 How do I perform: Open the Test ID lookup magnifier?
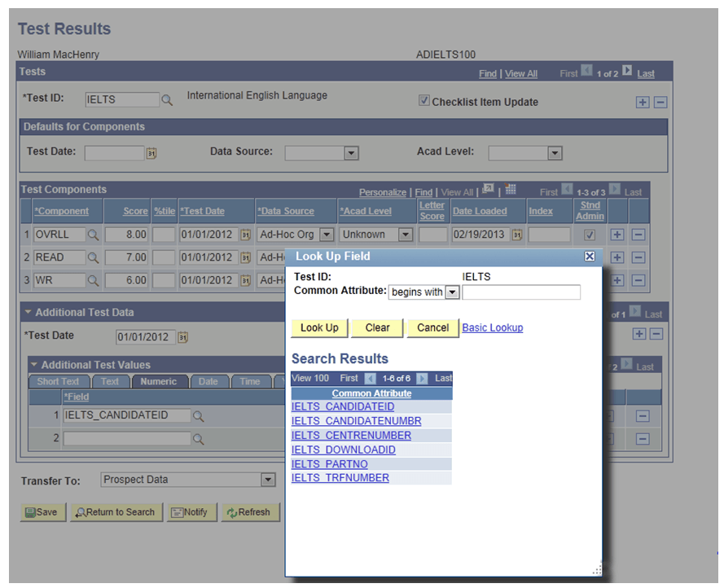[168, 99]
